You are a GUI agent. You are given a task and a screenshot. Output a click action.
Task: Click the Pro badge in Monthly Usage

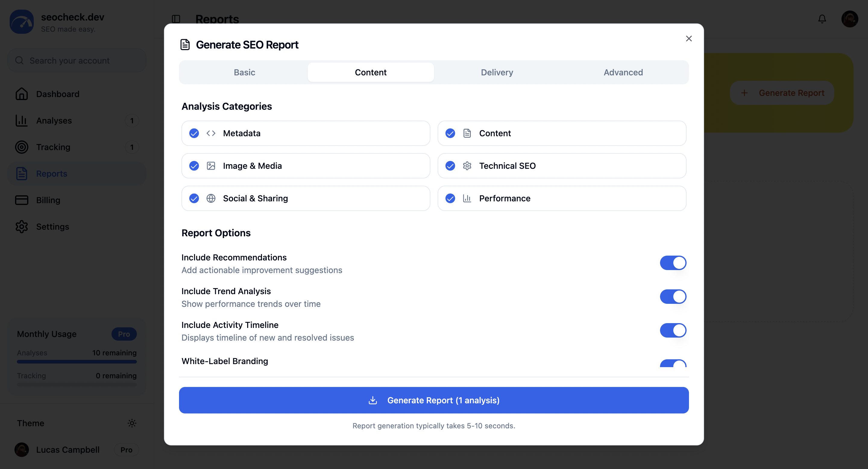pyautogui.click(x=124, y=334)
